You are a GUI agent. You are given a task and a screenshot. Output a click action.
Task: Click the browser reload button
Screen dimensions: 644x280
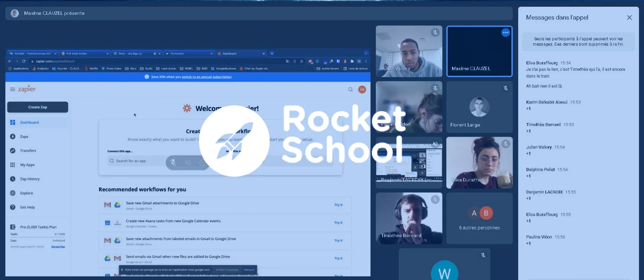tap(24, 61)
